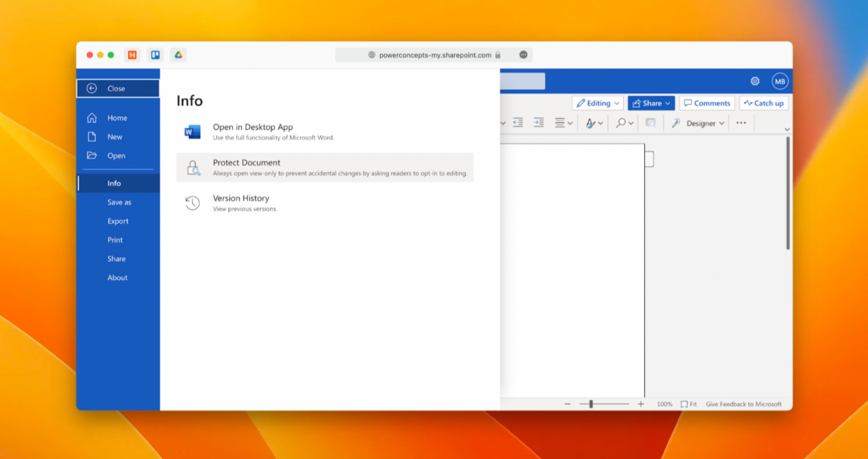Open the Print page
The image size is (868, 459).
click(115, 240)
